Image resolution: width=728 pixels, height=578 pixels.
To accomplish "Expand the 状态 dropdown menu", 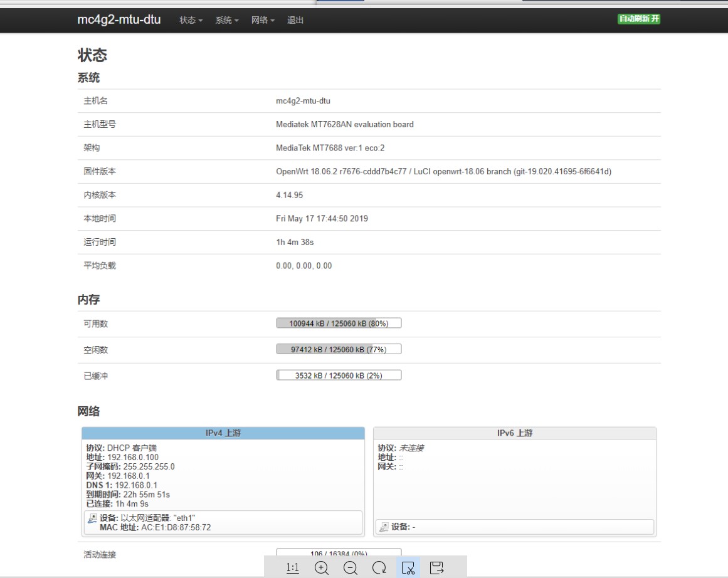I will 191,20.
